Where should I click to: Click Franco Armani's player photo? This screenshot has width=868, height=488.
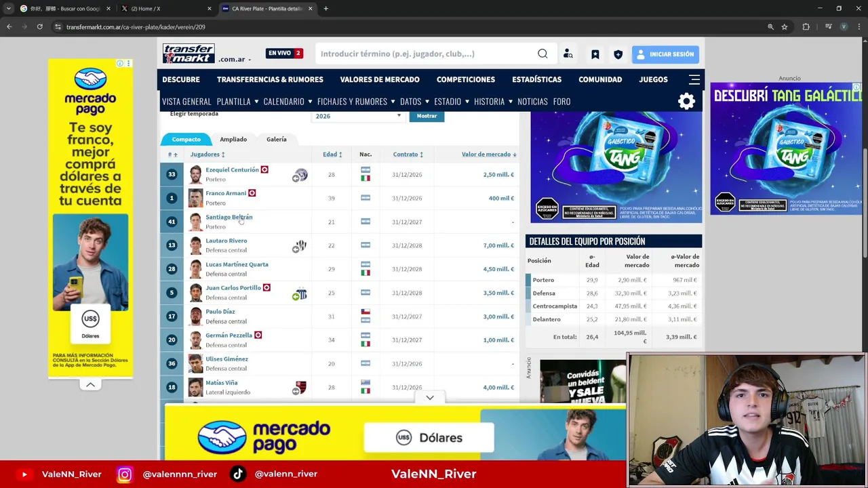(195, 198)
